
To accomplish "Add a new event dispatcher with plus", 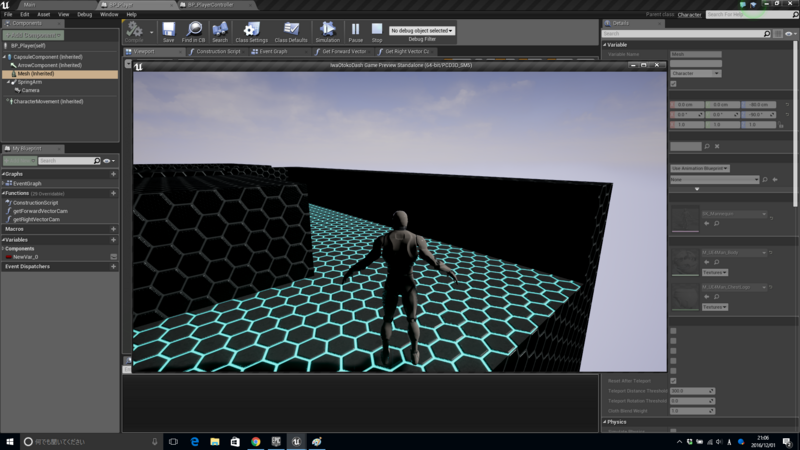I will (x=113, y=266).
